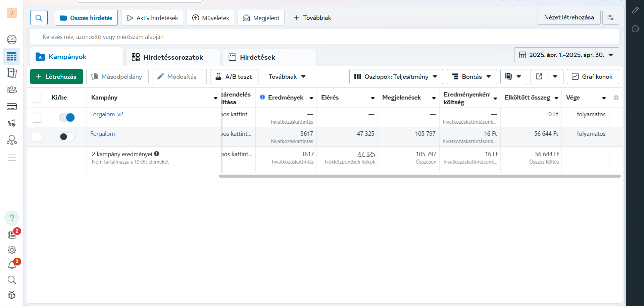Open the ads reporting pages icon

click(x=12, y=73)
